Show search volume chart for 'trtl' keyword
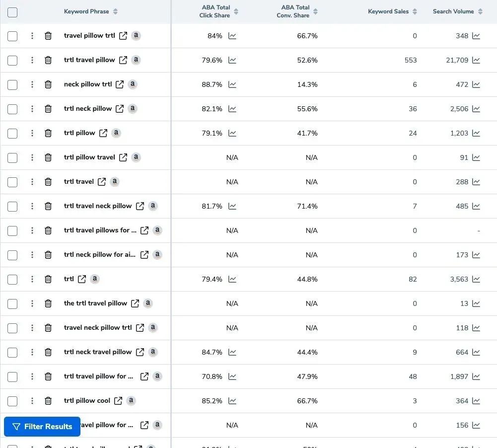 point(476,279)
